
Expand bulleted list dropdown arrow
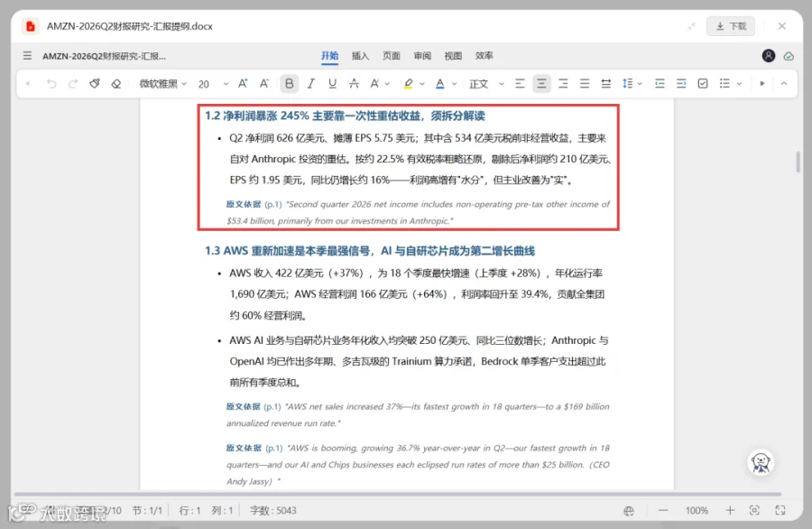click(739, 84)
